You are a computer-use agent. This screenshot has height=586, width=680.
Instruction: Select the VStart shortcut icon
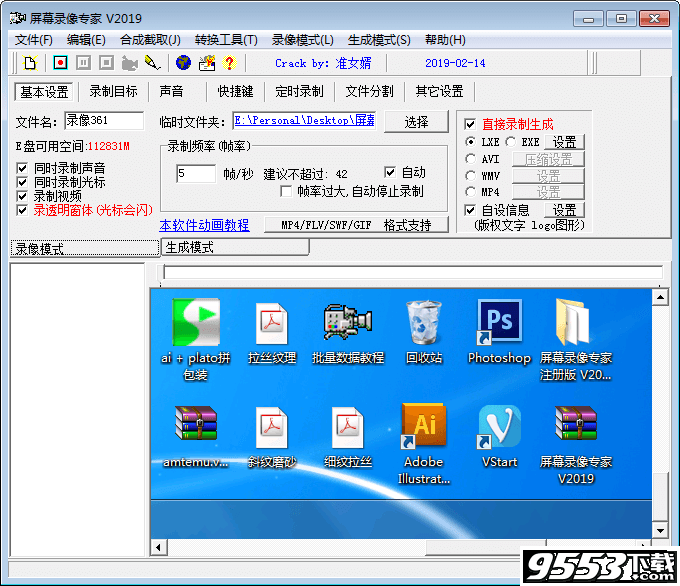[x=500, y=426]
